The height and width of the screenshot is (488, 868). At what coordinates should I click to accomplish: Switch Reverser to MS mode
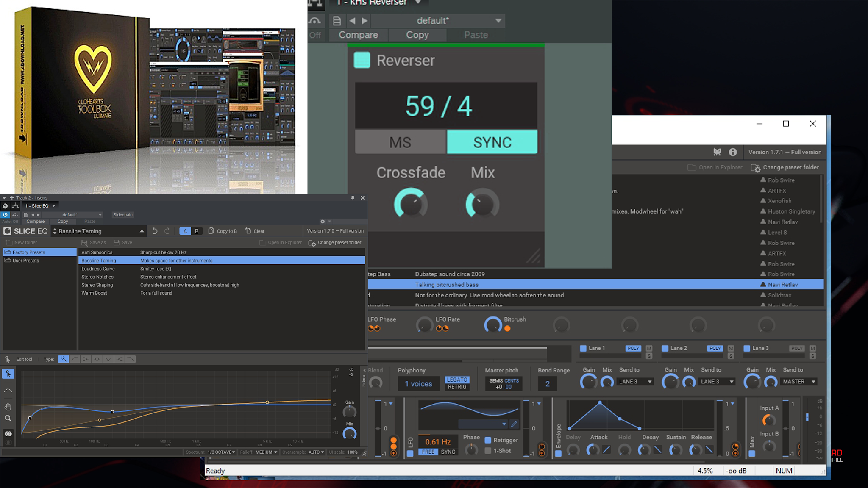coord(401,142)
